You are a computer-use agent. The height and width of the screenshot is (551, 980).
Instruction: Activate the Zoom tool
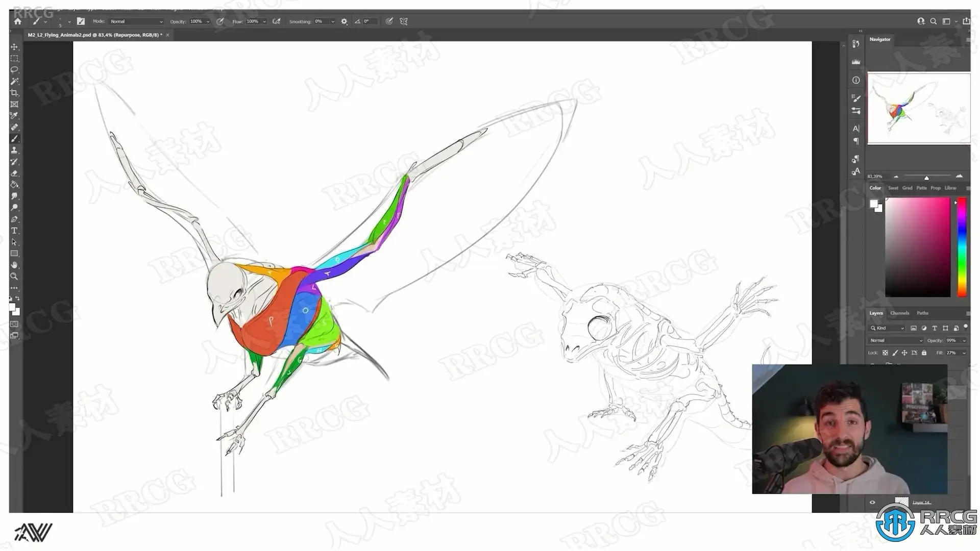click(14, 277)
